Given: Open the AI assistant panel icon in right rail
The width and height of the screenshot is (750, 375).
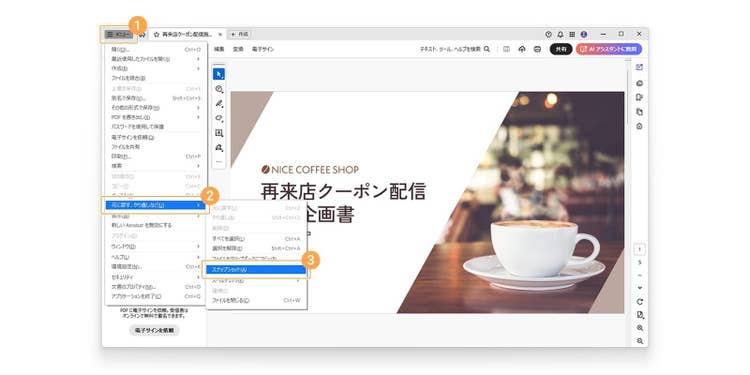Looking at the screenshot, I should click(640, 67).
